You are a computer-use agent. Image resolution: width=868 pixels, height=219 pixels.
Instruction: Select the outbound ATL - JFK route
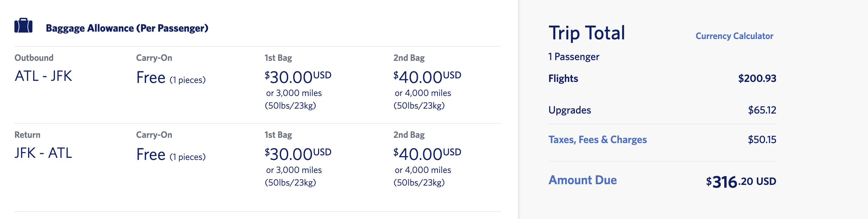[x=43, y=76]
